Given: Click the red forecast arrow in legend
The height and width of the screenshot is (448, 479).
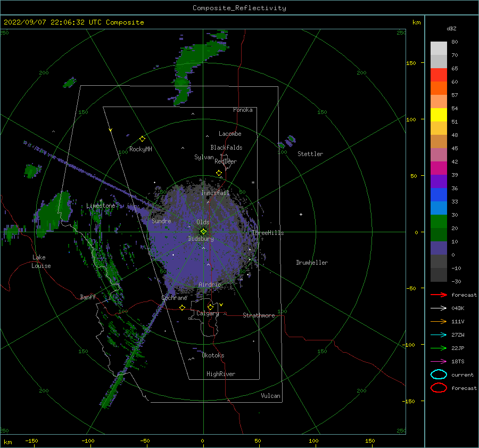Looking at the screenshot, I should pos(439,295).
